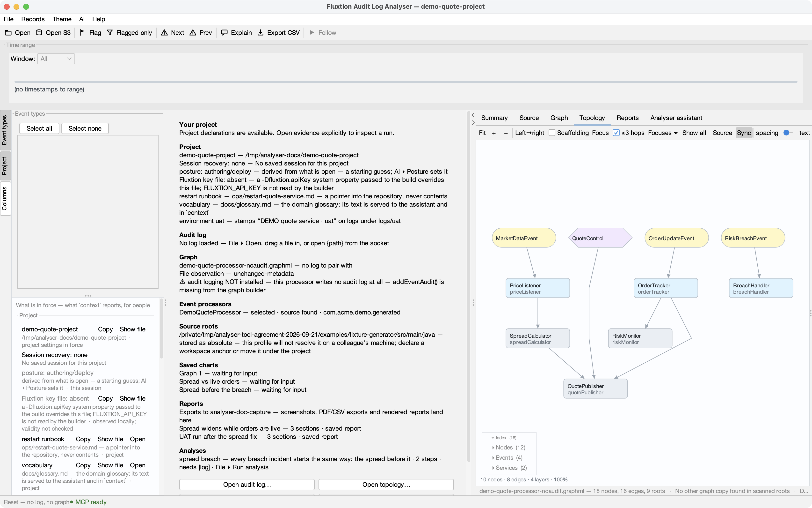Click the Select none button
The width and height of the screenshot is (812, 508).
click(x=85, y=128)
